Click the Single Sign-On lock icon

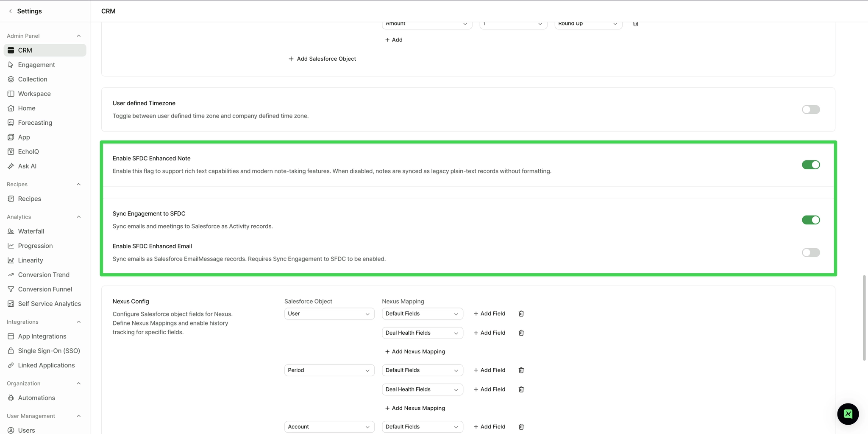[x=11, y=350]
